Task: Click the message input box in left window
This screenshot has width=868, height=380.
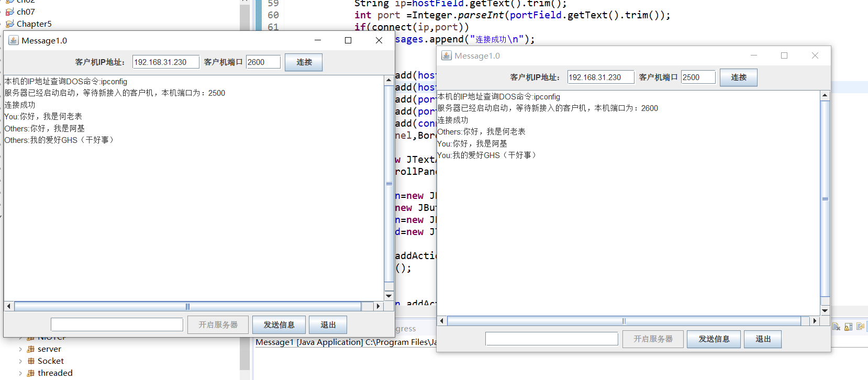Action: [x=117, y=325]
